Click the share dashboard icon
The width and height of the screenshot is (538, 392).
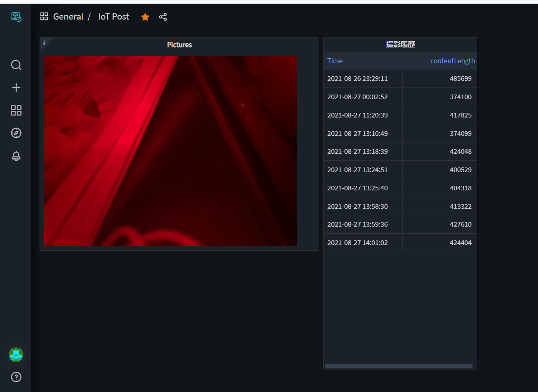pos(163,17)
